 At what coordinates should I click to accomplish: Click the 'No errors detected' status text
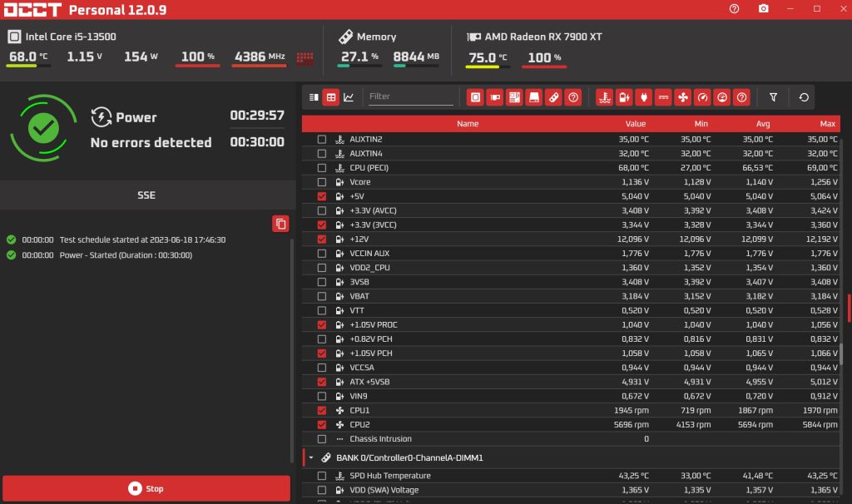151,142
